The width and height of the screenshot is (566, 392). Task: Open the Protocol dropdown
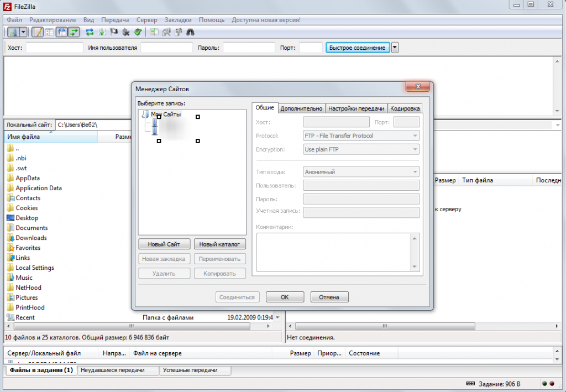tap(361, 135)
